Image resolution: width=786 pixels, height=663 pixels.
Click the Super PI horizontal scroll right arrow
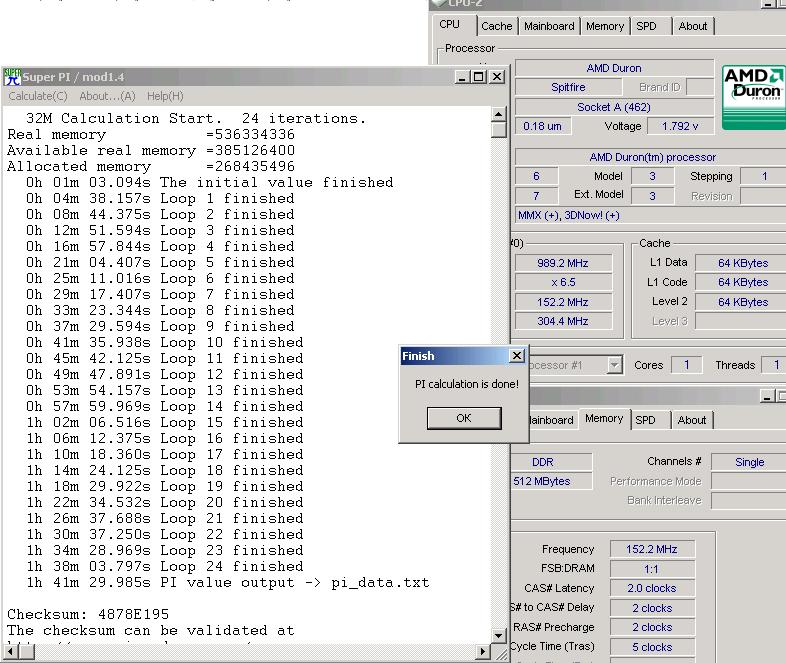[482, 651]
